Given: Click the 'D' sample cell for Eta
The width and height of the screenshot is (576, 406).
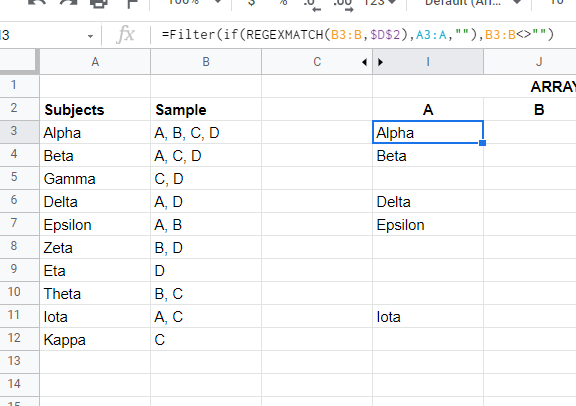Looking at the screenshot, I should pos(206,270).
